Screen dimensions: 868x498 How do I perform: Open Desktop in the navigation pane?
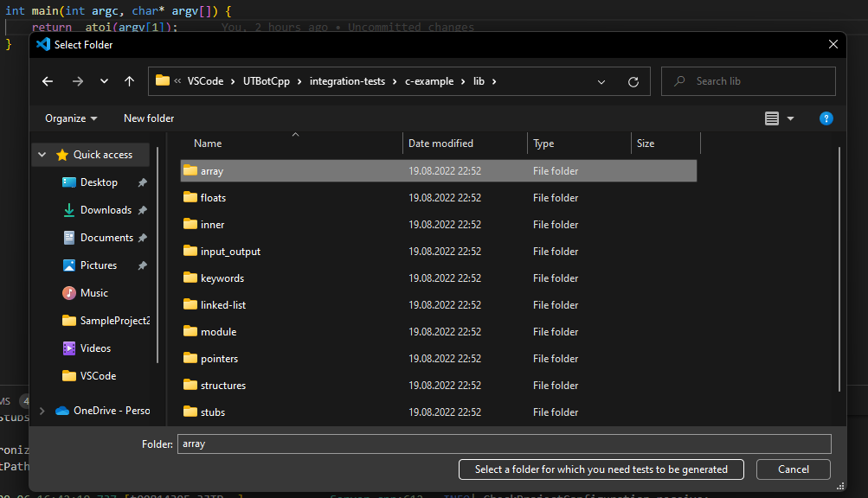tap(99, 182)
